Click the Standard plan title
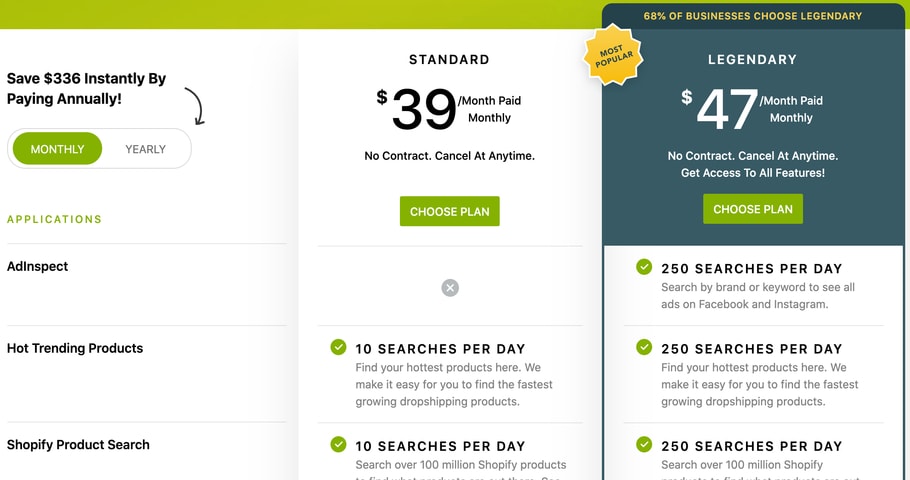The width and height of the screenshot is (910, 480). 450,60
